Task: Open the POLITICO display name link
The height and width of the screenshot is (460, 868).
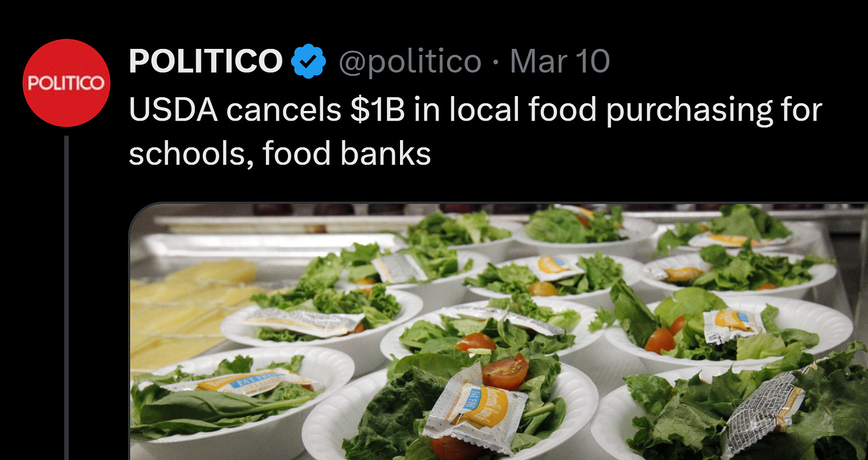Action: pos(206,61)
